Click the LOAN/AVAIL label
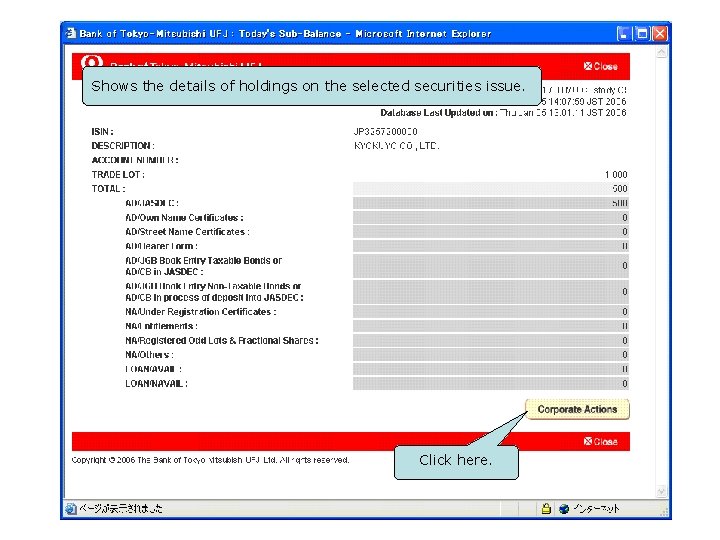720x540 pixels. 153,369
